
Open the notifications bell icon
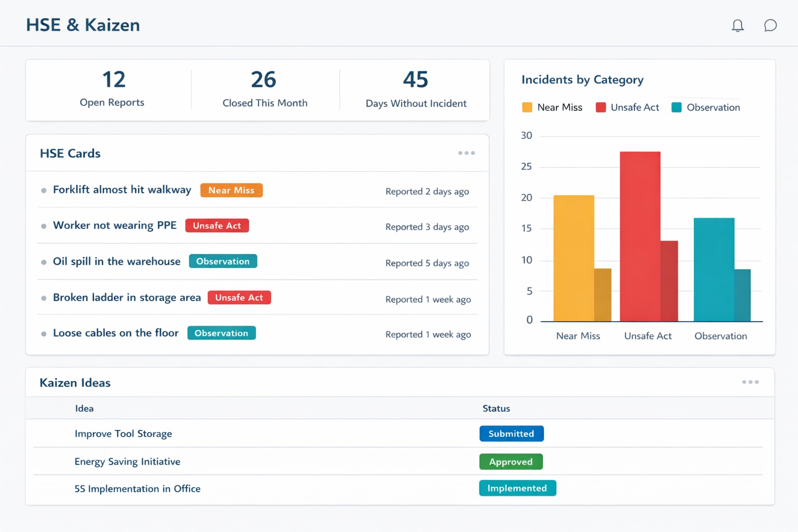pyautogui.click(x=737, y=25)
